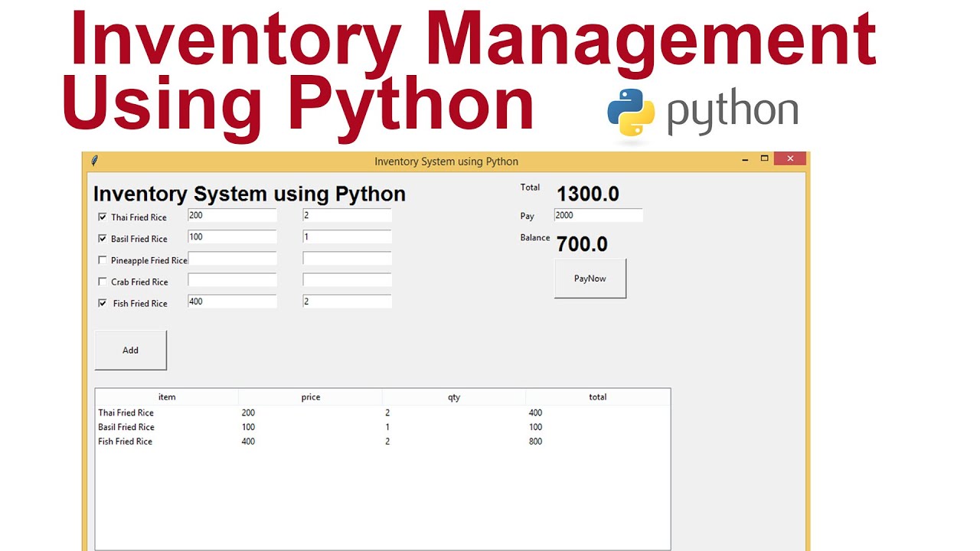980x551 pixels.
Task: Click the Total value 1300.0
Action: 588,194
